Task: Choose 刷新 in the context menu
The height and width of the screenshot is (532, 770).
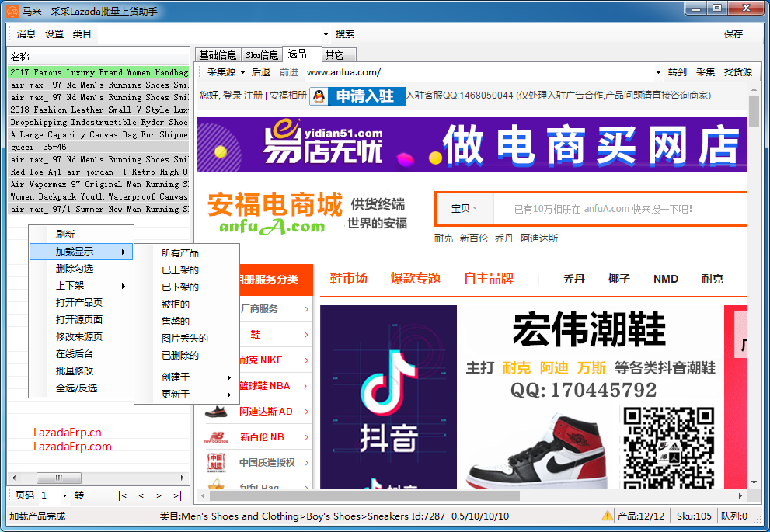Action: (x=81, y=234)
